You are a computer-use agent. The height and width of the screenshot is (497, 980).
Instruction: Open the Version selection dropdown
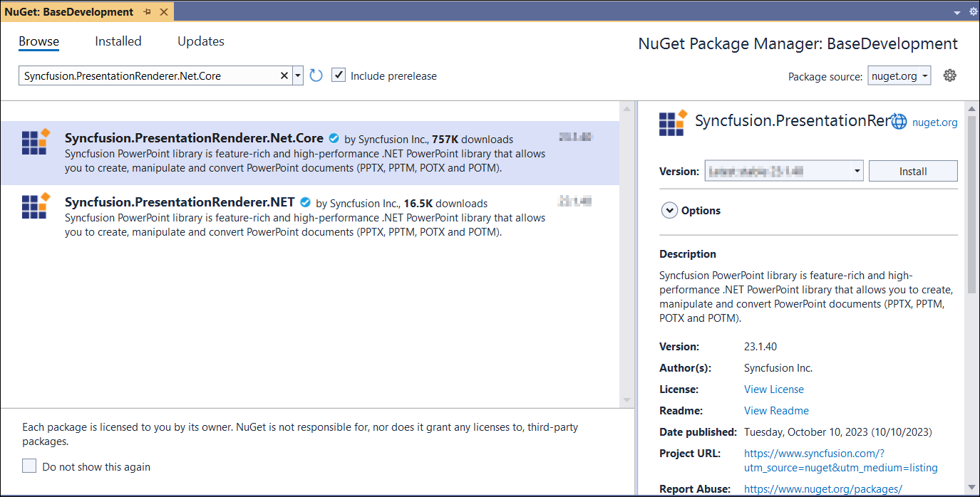click(x=784, y=171)
